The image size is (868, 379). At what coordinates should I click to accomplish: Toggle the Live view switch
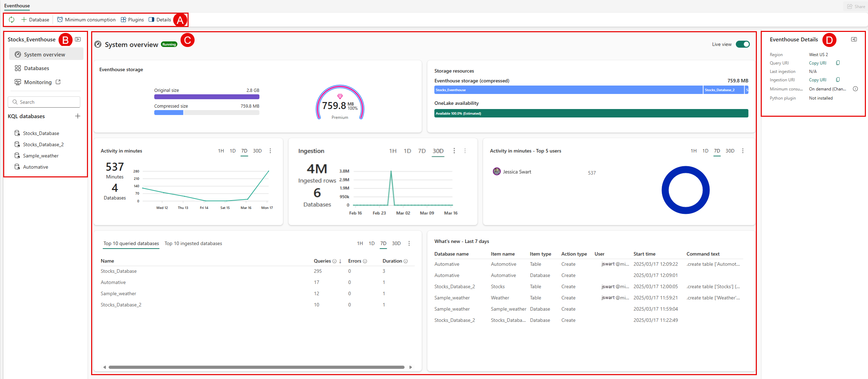click(x=742, y=44)
